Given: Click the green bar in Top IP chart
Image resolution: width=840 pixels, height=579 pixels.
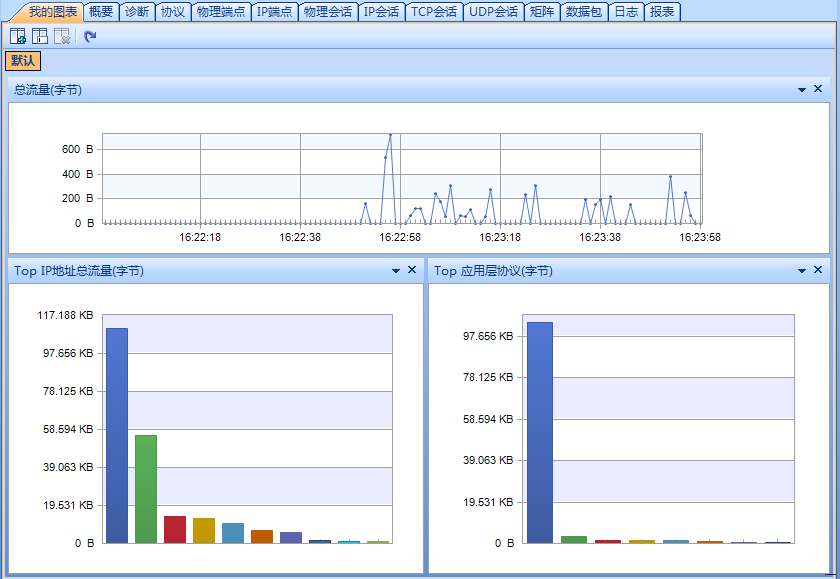Looking at the screenshot, I should coord(146,488).
